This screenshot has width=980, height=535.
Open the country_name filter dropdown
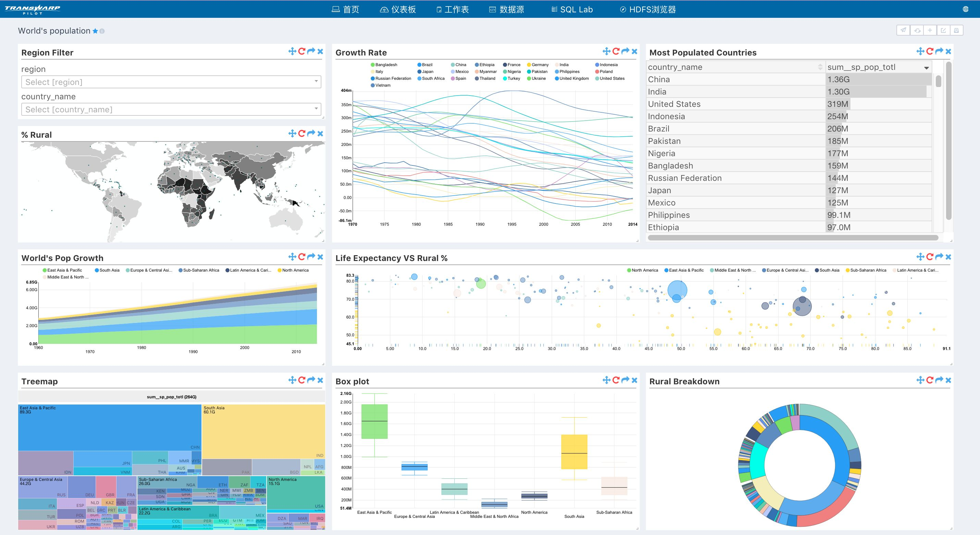coord(171,110)
